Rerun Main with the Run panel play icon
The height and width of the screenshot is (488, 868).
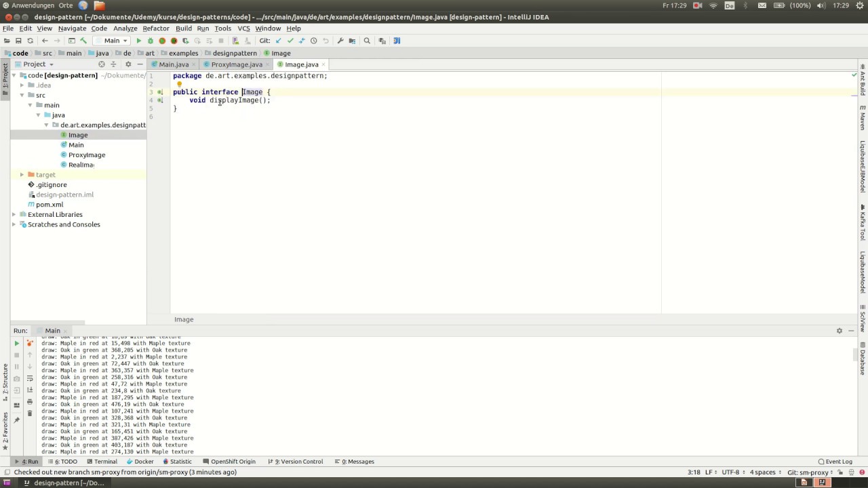coord(17,344)
